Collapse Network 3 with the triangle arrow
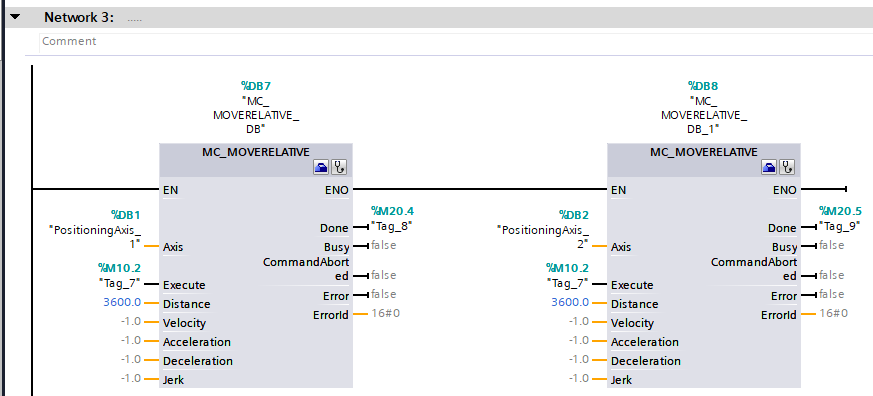This screenshot has height=396, width=873. tap(14, 17)
